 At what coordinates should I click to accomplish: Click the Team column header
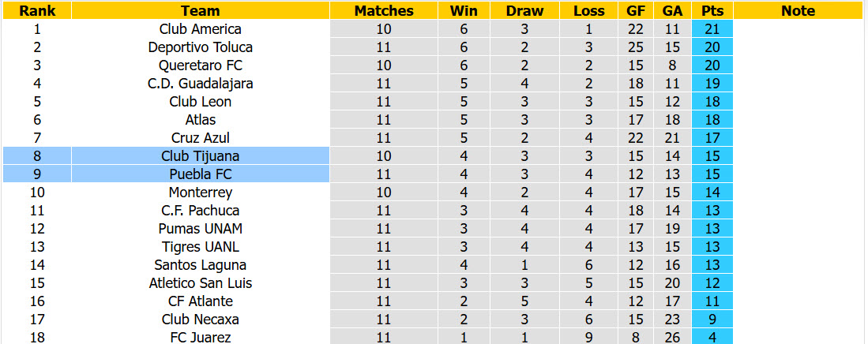201,10
